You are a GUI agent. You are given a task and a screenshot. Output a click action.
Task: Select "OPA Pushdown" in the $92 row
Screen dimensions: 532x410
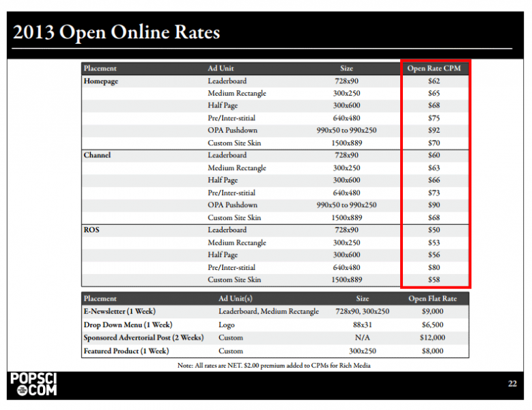pyautogui.click(x=232, y=131)
